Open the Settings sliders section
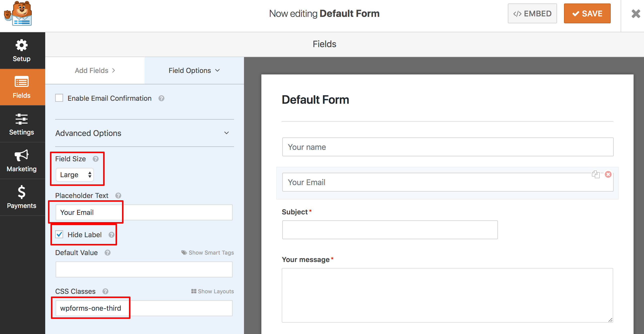644x334 pixels. (x=22, y=124)
